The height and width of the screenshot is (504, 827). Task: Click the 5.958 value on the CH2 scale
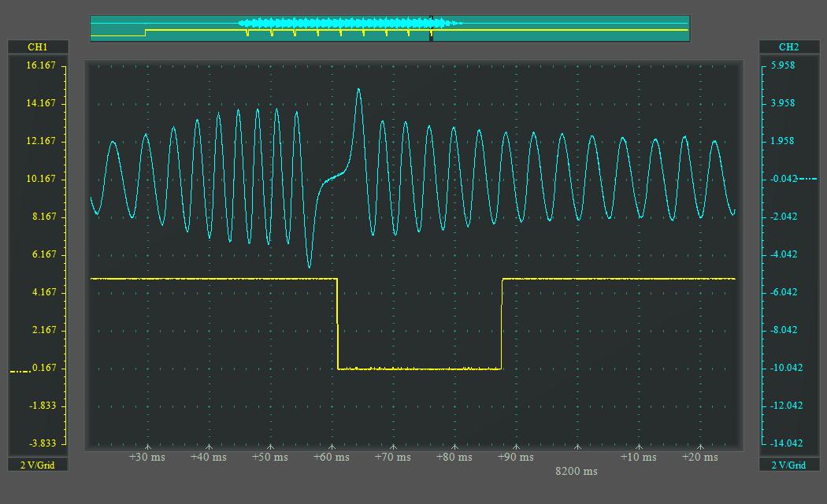[782, 65]
